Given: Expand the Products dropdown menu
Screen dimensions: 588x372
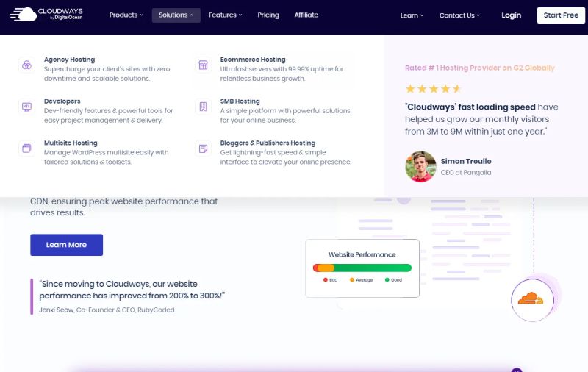Looking at the screenshot, I should pyautogui.click(x=126, y=15).
